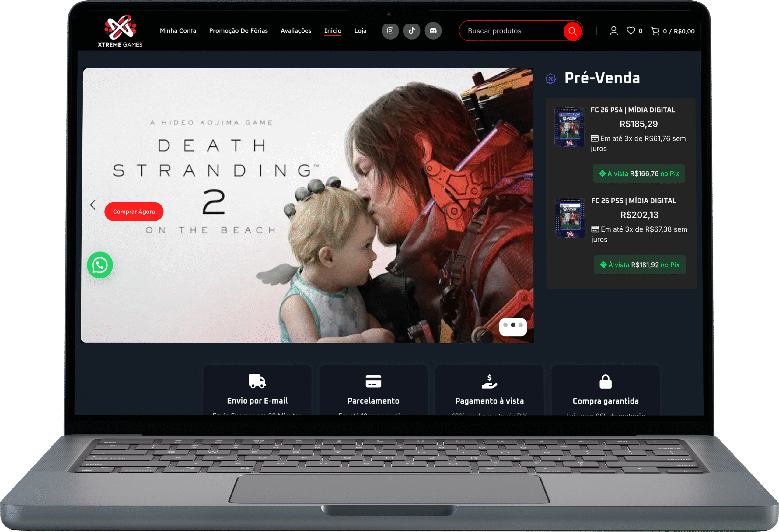The width and height of the screenshot is (779, 532).
Task: Start a chat via WhatsApp button
Action: [x=100, y=265]
